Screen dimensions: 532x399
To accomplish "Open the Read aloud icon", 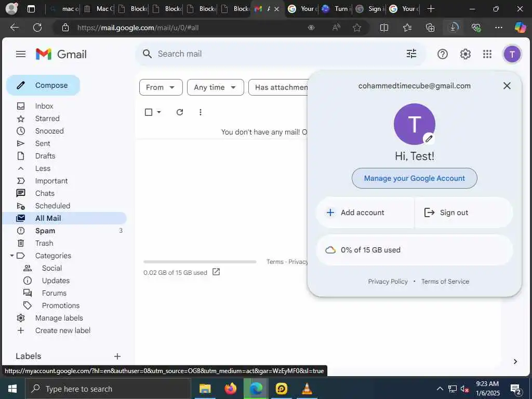I will pyautogui.click(x=336, y=28).
